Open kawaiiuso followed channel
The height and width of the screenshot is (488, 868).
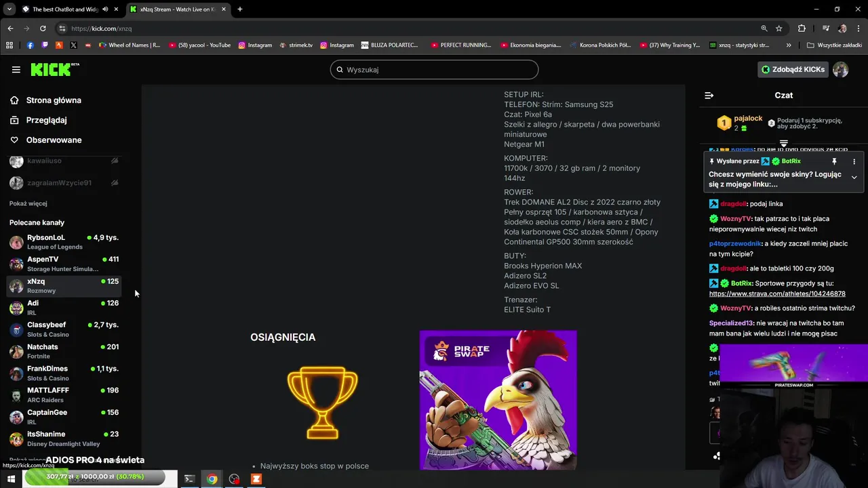pos(64,161)
